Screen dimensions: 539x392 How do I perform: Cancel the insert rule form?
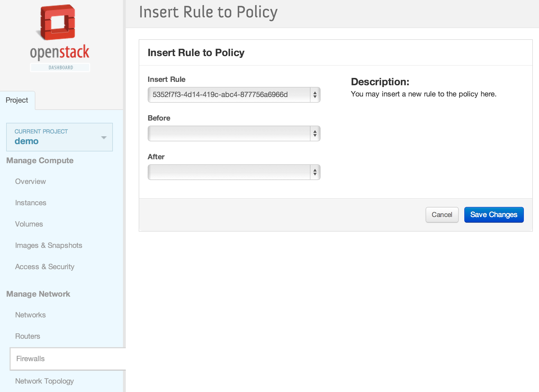[442, 215]
